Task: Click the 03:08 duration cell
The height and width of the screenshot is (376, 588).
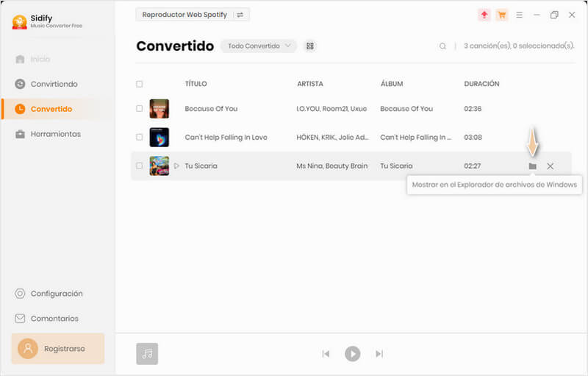Action: click(473, 138)
